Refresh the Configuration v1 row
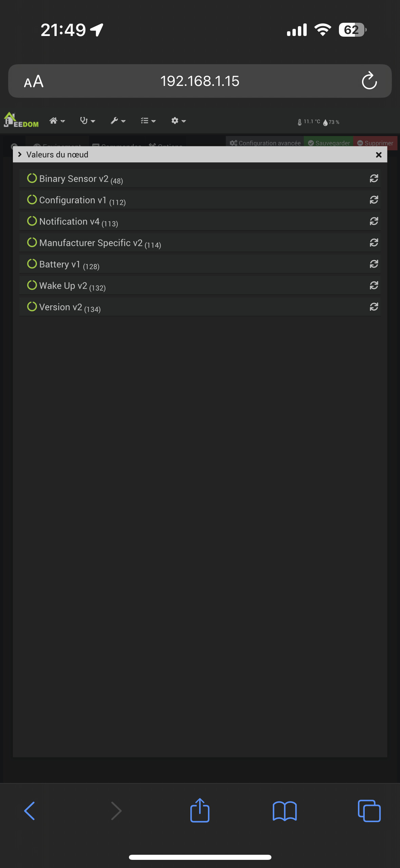This screenshot has height=868, width=400. click(374, 200)
